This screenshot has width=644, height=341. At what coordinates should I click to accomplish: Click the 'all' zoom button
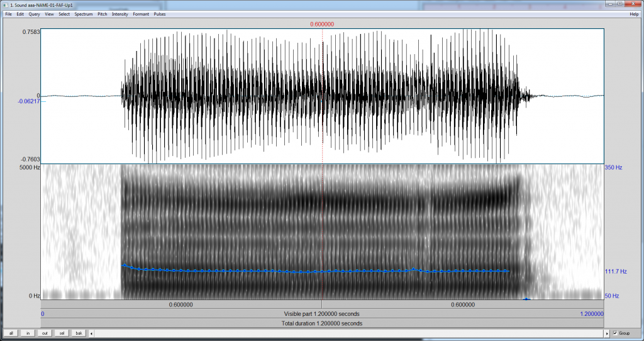11,333
